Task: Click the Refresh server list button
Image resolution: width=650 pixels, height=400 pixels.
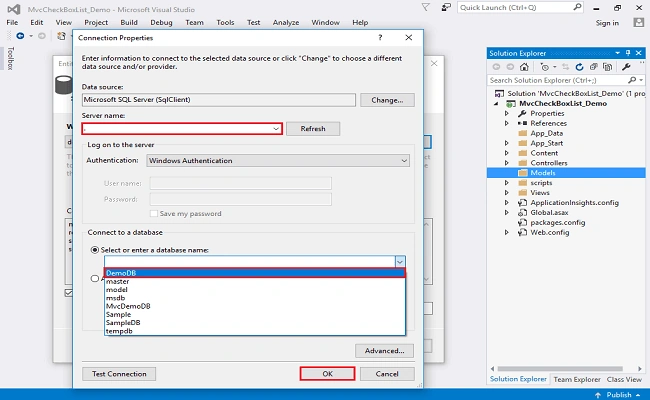Action: [313, 129]
